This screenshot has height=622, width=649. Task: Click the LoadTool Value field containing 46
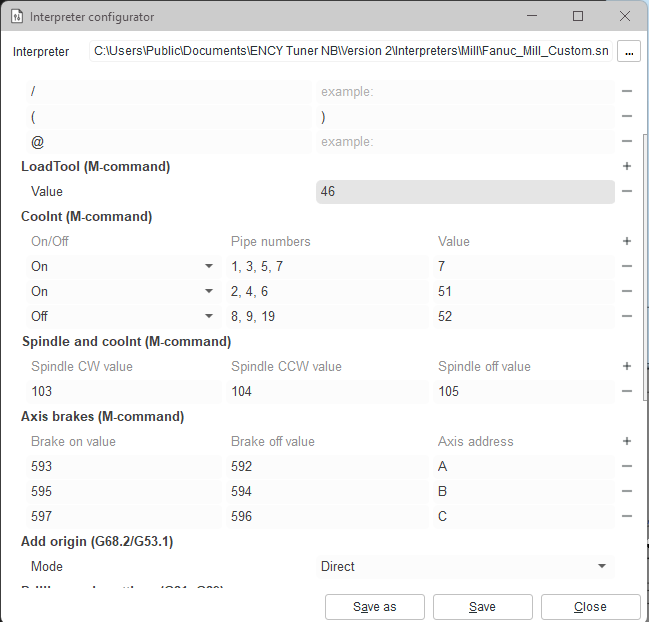pyautogui.click(x=464, y=192)
